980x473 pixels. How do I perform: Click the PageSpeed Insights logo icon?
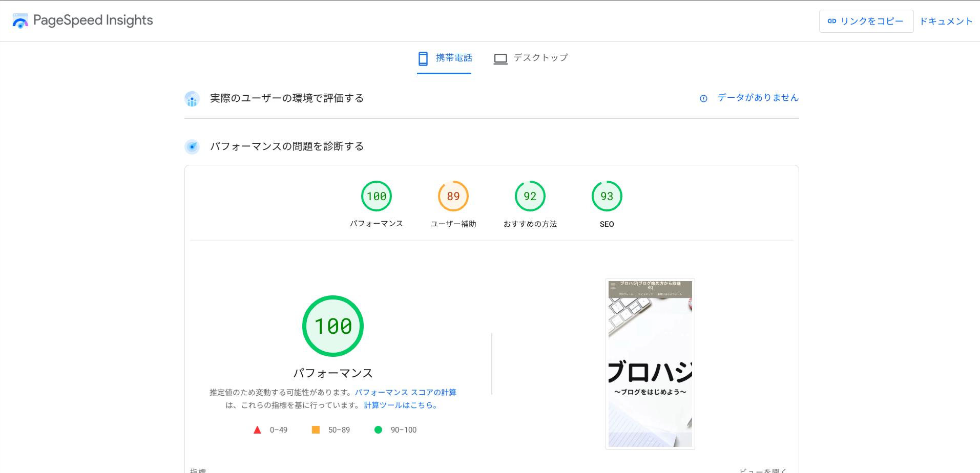click(20, 21)
